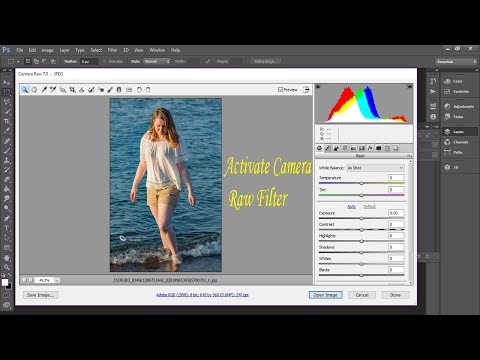Open the Layer menu

[64, 50]
